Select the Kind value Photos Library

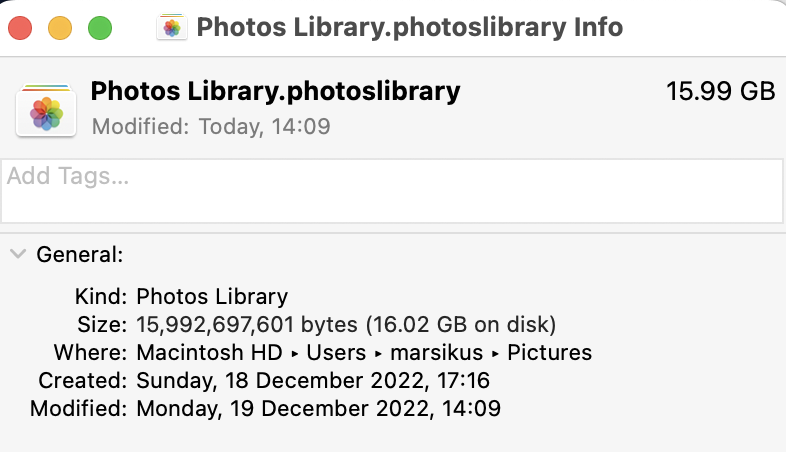[212, 297]
